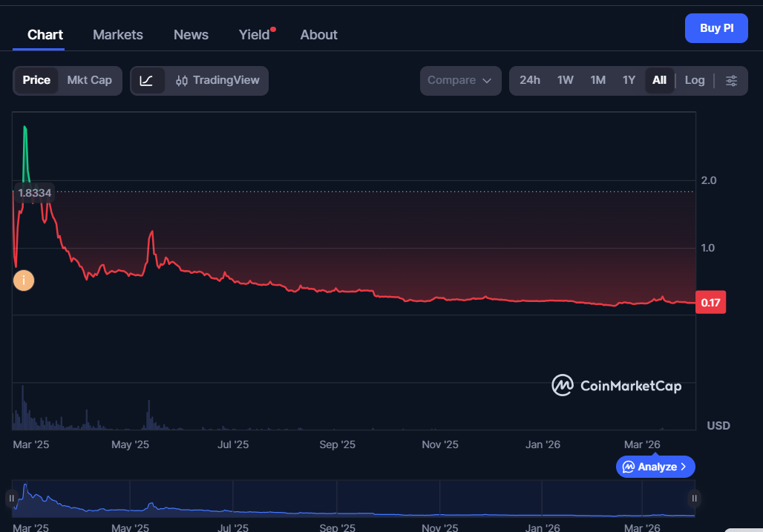Switch chart to Mkt Cap view

89,80
